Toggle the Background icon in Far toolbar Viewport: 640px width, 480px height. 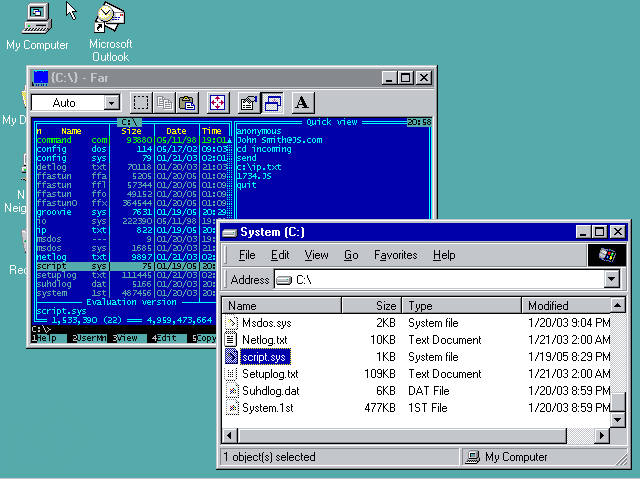(273, 102)
